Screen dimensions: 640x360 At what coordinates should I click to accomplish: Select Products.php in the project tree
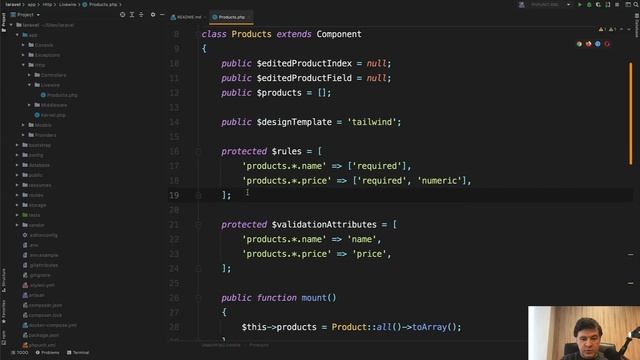[59, 95]
